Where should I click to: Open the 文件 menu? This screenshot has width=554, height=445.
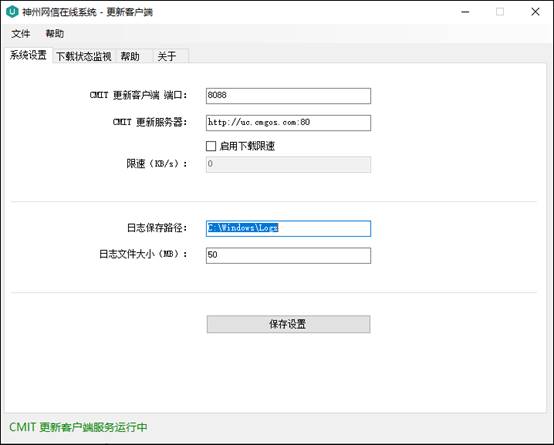tap(21, 34)
